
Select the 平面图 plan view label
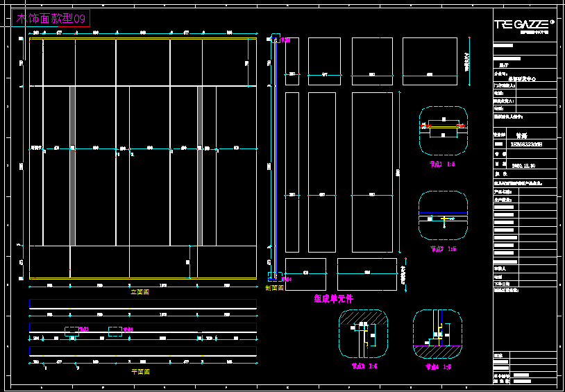pos(140,371)
